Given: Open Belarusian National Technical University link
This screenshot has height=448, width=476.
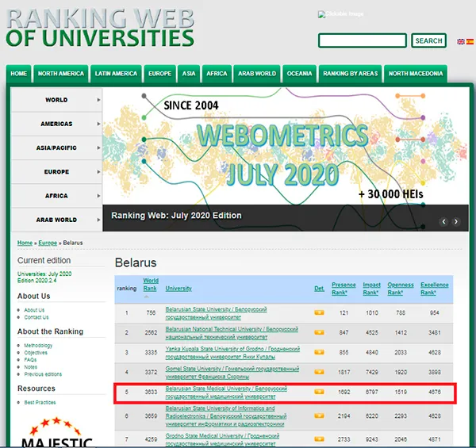Looking at the screenshot, I should coord(232,333).
